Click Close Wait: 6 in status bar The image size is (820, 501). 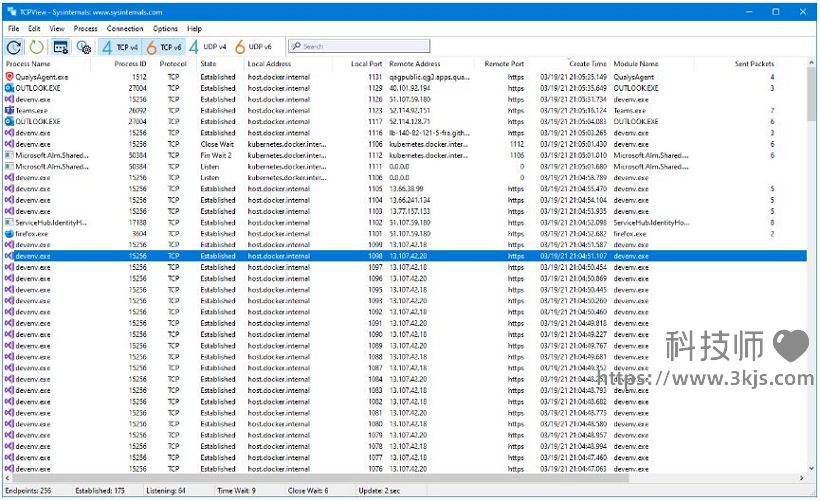(308, 491)
